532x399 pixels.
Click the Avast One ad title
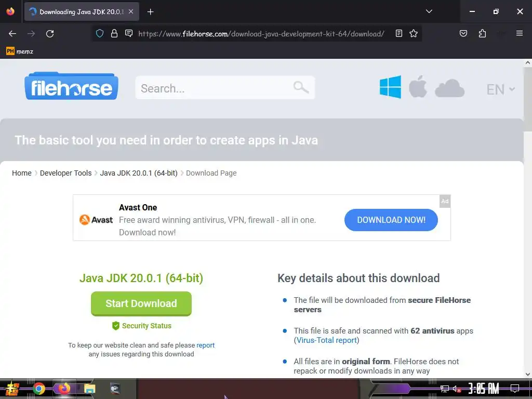pyautogui.click(x=138, y=208)
